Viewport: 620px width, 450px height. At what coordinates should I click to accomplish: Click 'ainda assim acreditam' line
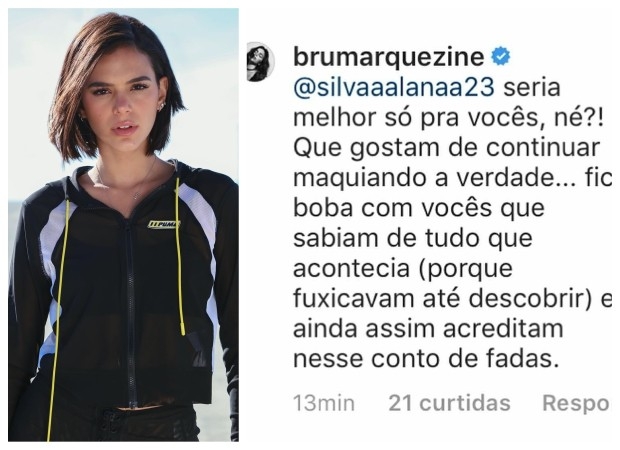coord(428,329)
